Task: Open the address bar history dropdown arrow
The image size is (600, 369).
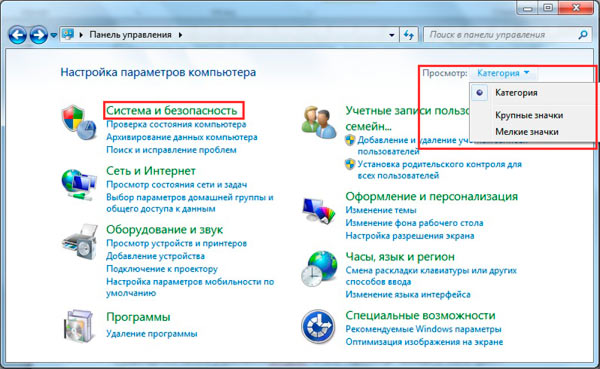Action: 391,35
